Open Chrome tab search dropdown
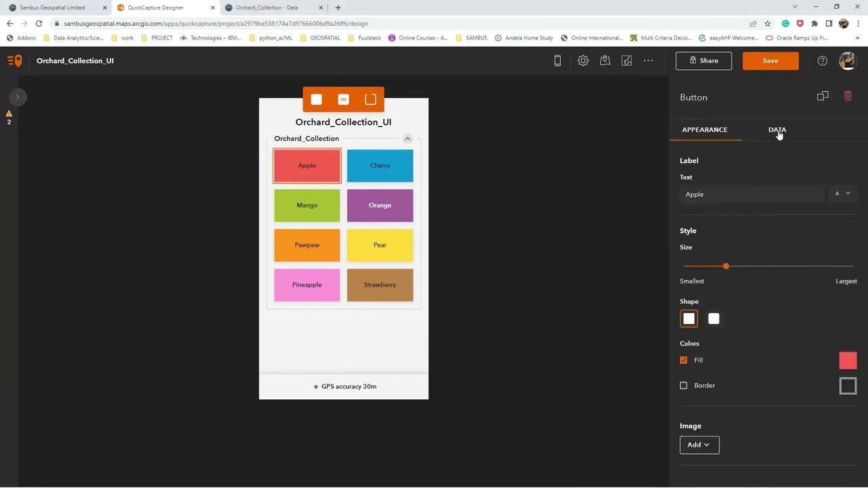The image size is (868, 488). pyautogui.click(x=795, y=7)
